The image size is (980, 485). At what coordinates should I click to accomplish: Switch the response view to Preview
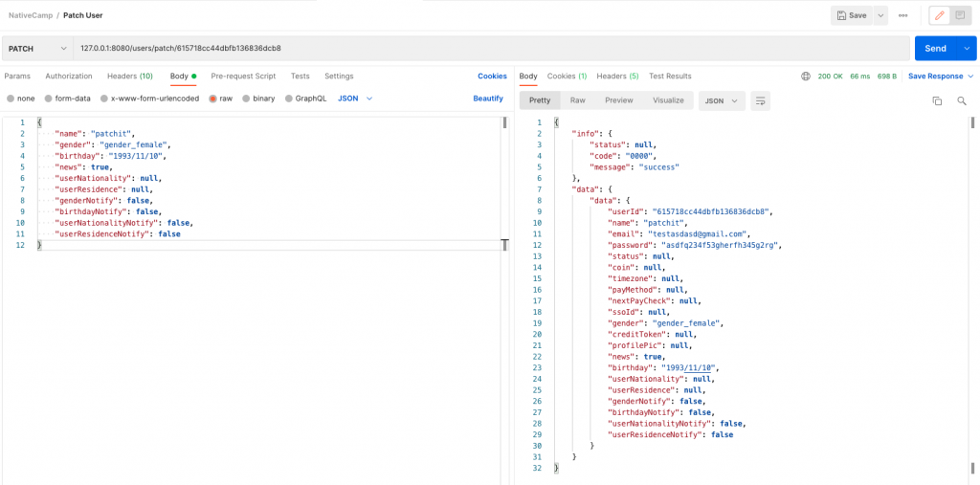(x=619, y=100)
